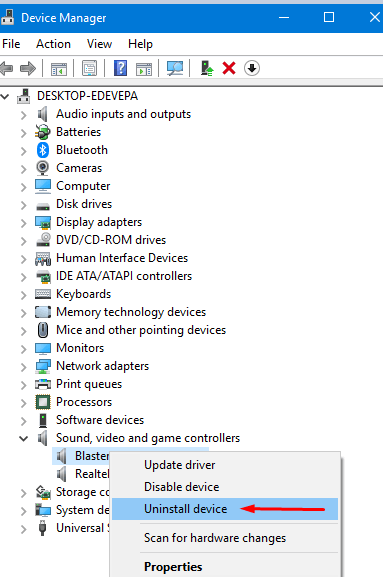Click the Update device driver toolbar icon

pyautogui.click(x=207, y=68)
